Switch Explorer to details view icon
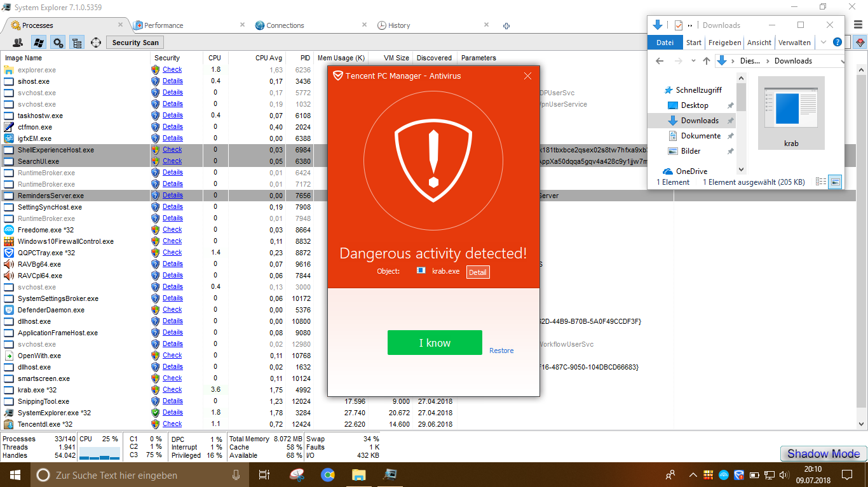The width and height of the screenshot is (868, 487). [x=821, y=182]
